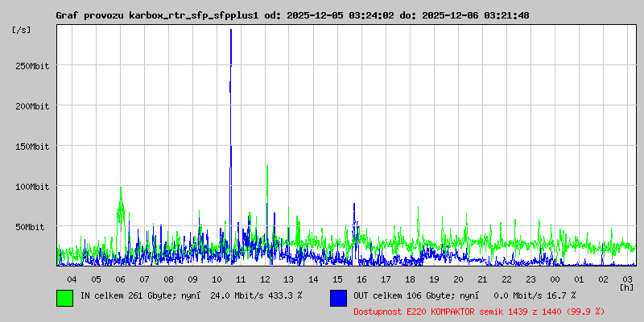Click the 250Mbit y-axis label
The width and height of the screenshot is (644, 322).
[31, 66]
